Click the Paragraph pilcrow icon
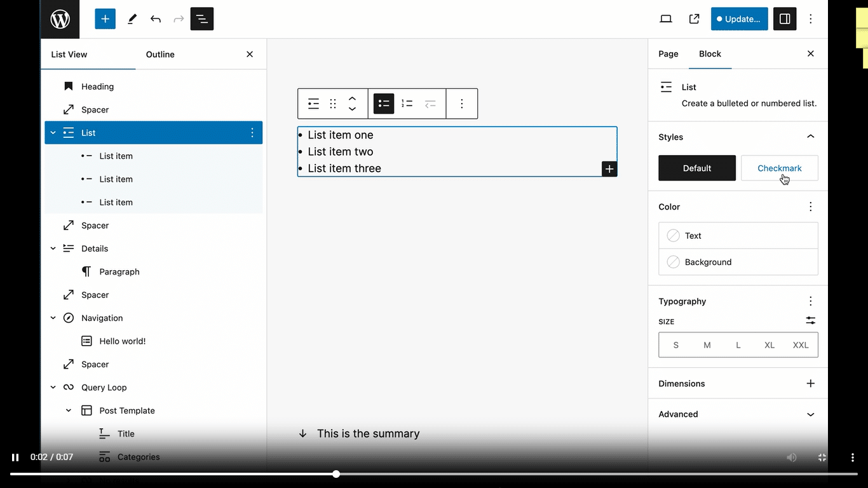868x488 pixels. (86, 271)
